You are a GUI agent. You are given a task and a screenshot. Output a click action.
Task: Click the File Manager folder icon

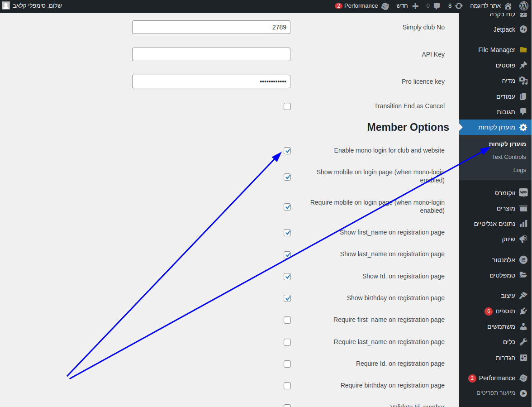click(x=523, y=50)
